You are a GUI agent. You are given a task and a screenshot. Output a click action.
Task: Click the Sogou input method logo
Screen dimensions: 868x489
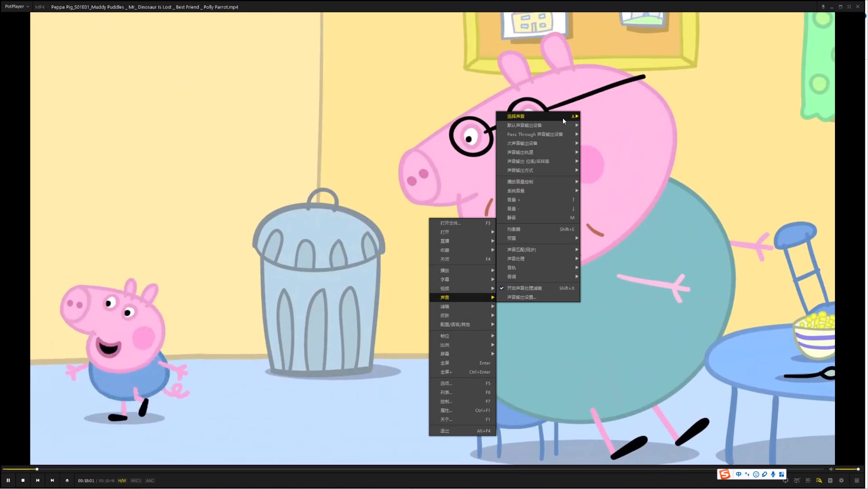point(725,474)
